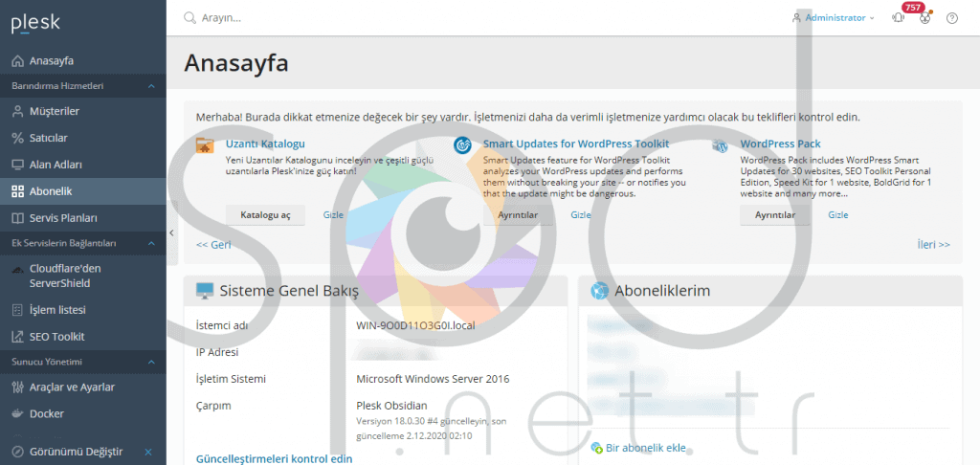Viewport: 980px width, 465px height.
Task: Select the Plesk Obsidian product text
Action: pyautogui.click(x=391, y=406)
